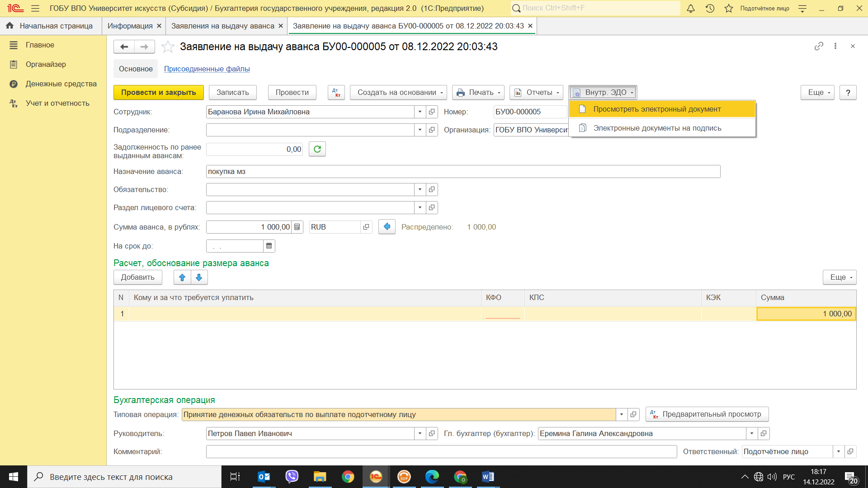The height and width of the screenshot is (488, 868).
Task: Move table row up with arrow
Action: [x=182, y=277]
